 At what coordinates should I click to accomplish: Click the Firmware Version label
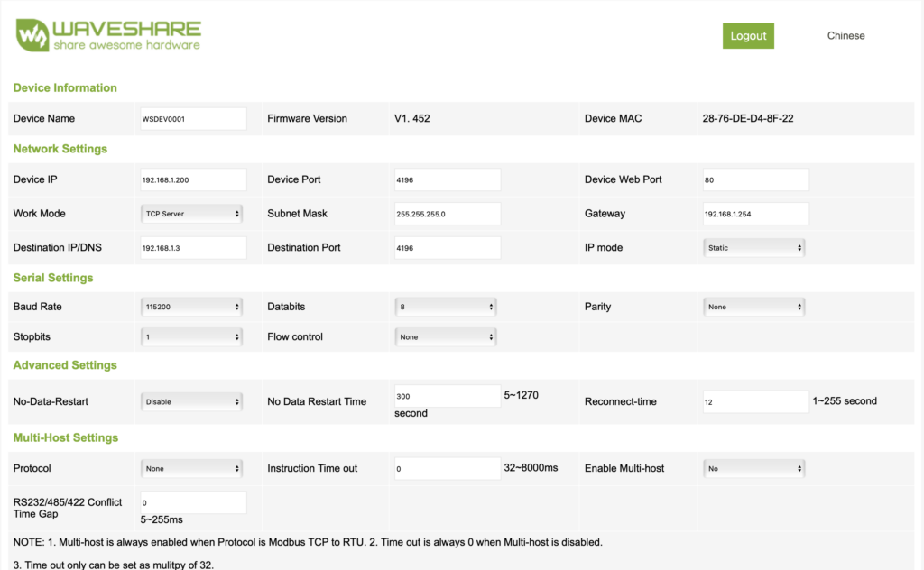[307, 118]
